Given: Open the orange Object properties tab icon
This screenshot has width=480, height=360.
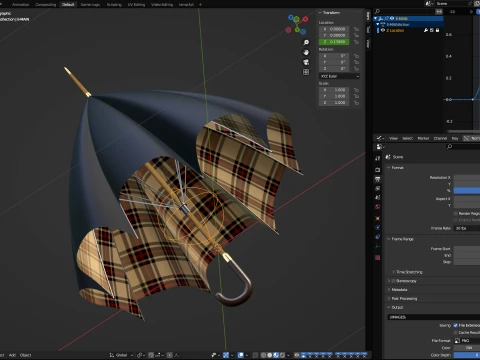Looking at the screenshot, I should (378, 218).
